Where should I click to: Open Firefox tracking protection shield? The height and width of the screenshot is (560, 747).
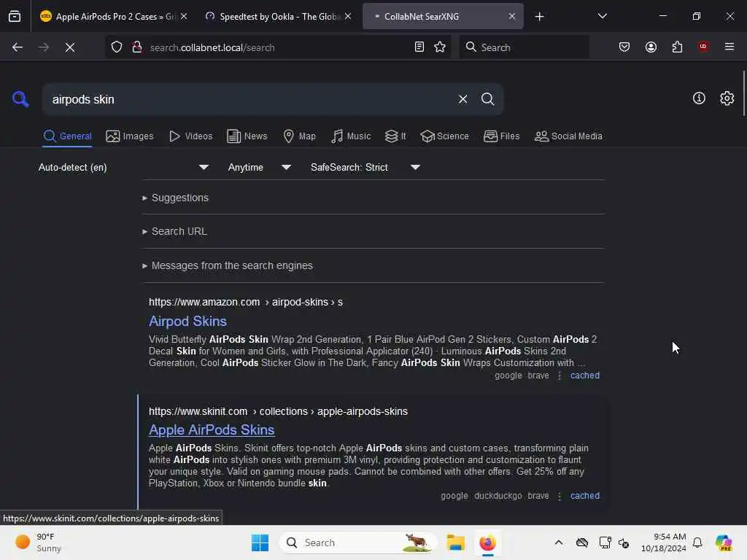pos(117,47)
